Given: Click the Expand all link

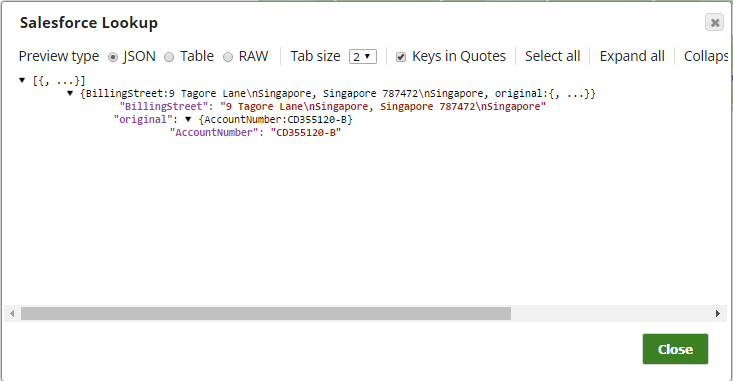Looking at the screenshot, I should pos(632,56).
